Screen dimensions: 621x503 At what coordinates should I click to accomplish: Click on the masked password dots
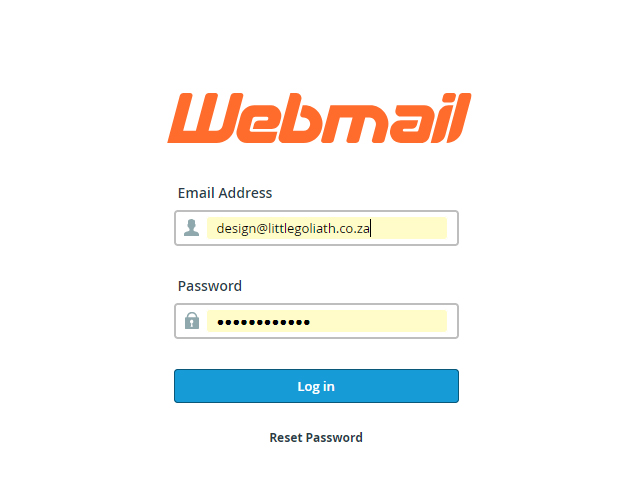click(x=263, y=322)
